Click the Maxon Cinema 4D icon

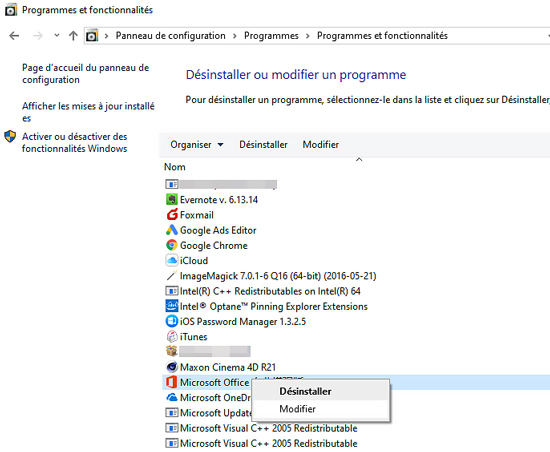click(172, 367)
